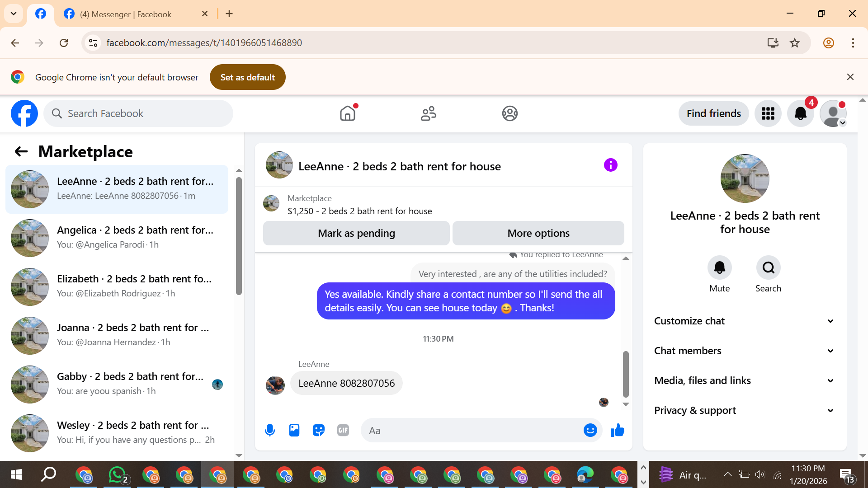Screen dimensions: 868x488
Task: Open the GIF picker
Action: pyautogui.click(x=343, y=431)
